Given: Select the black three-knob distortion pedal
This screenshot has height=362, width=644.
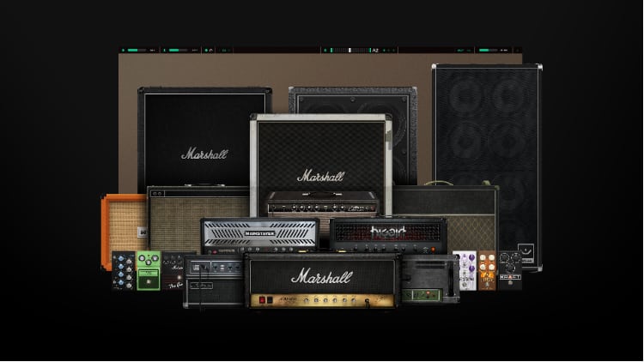Looking at the screenshot, I should [x=510, y=271].
